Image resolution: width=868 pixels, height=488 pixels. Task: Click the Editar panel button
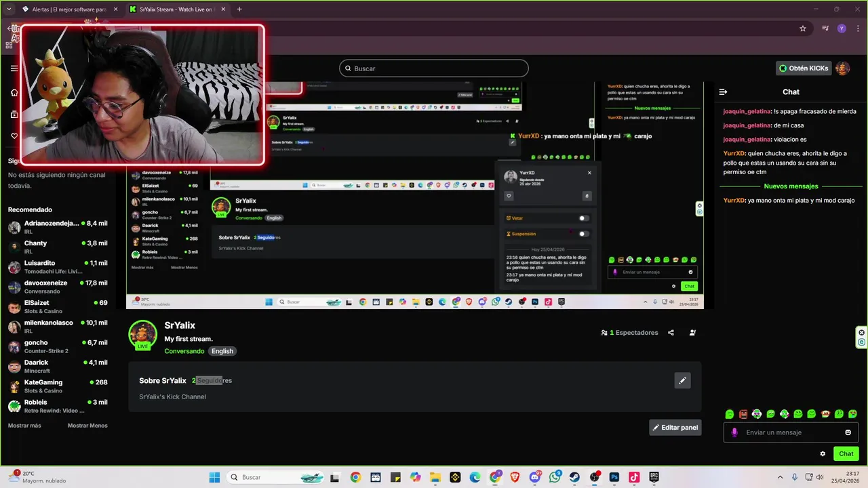click(x=675, y=428)
